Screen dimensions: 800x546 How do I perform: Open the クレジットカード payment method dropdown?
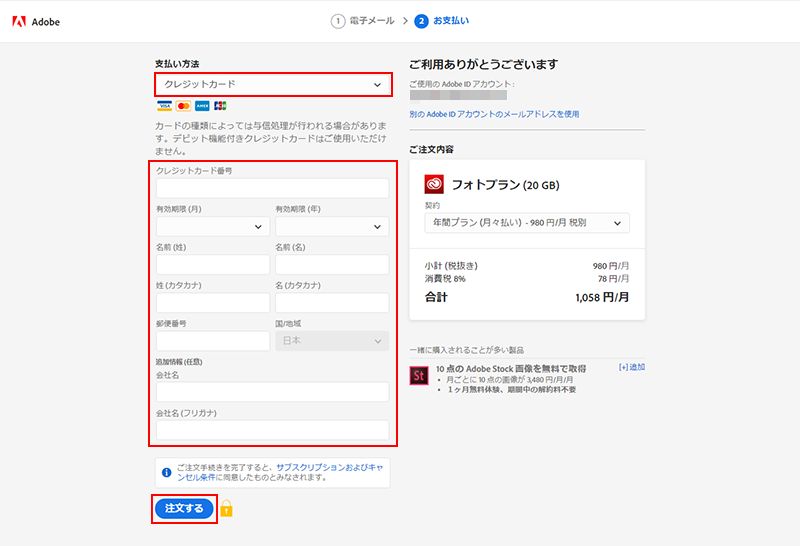coord(273,84)
